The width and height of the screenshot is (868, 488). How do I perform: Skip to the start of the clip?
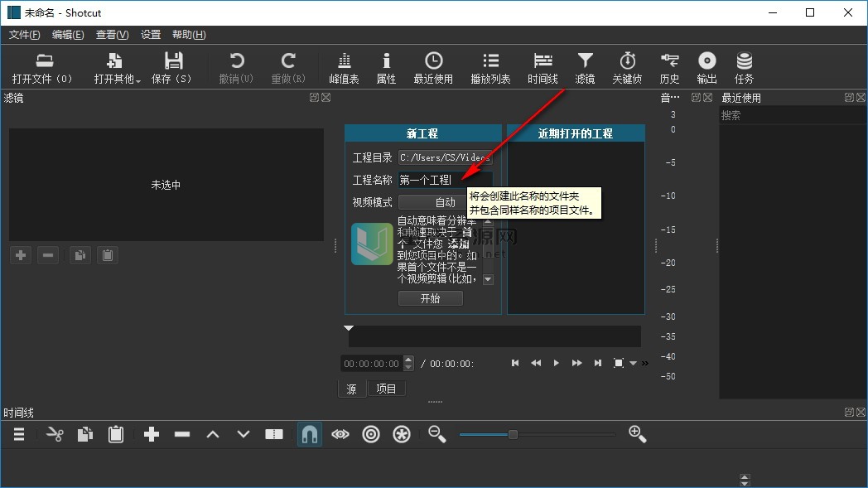point(515,363)
